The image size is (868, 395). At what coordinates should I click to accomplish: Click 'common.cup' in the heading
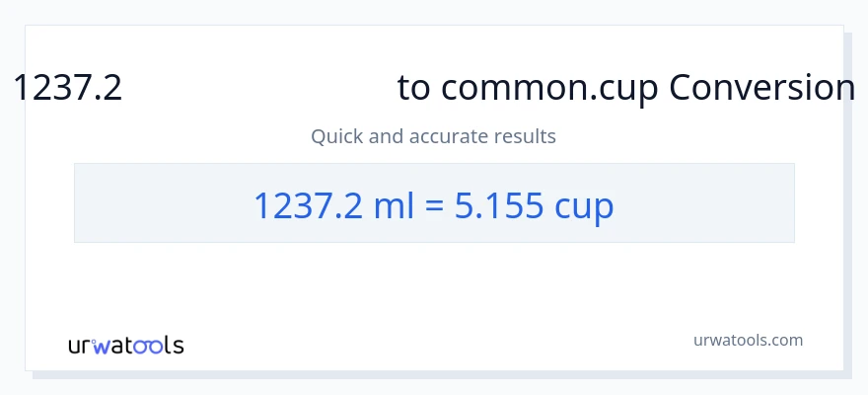pyautogui.click(x=551, y=89)
